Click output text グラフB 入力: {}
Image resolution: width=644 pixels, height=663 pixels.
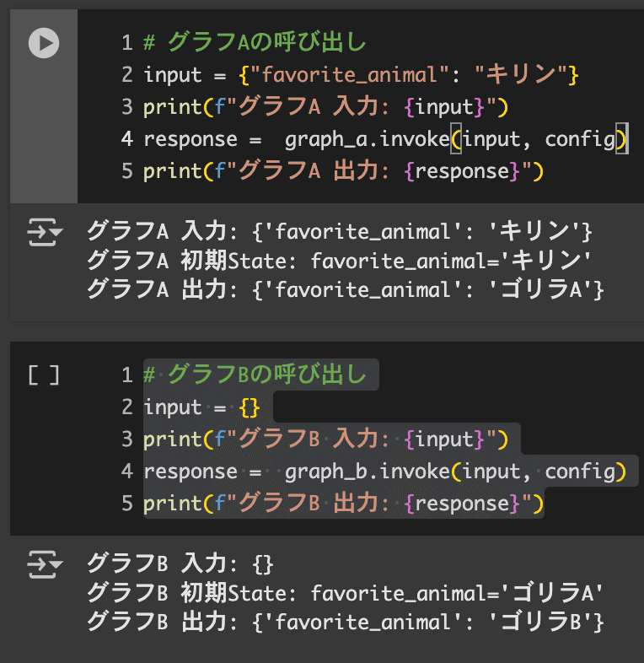pos(180,563)
